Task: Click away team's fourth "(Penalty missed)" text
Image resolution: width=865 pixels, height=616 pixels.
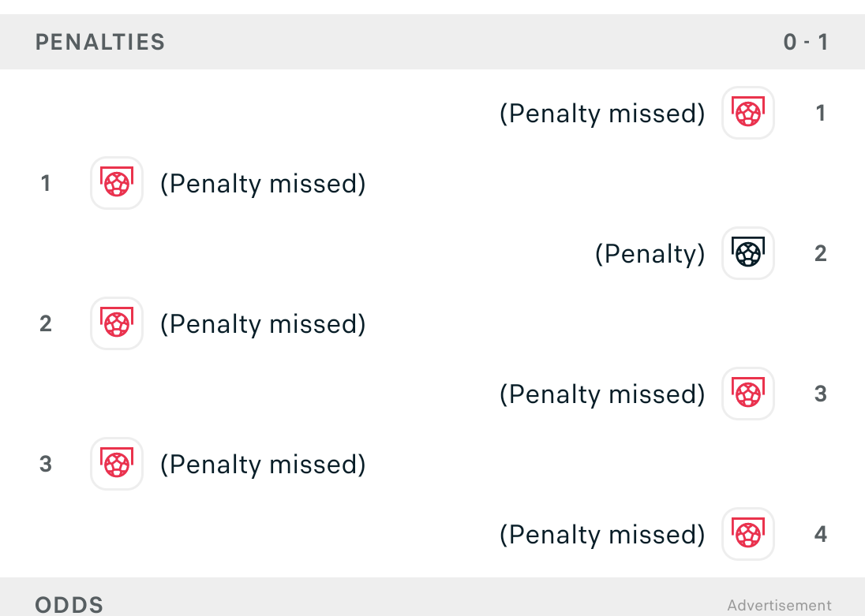Action: [602, 534]
